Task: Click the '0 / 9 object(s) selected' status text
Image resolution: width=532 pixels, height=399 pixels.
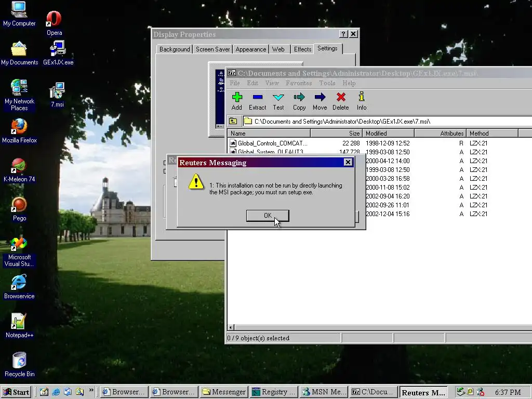Action: tap(258, 338)
